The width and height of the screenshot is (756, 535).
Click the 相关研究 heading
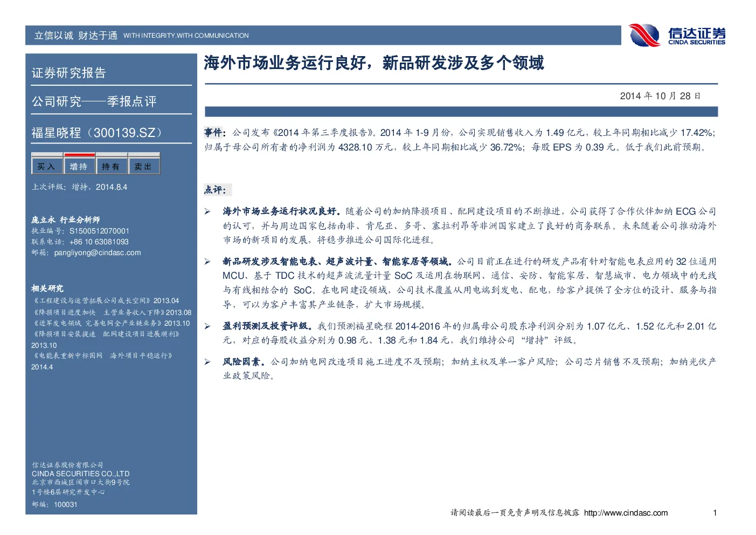[47, 289]
